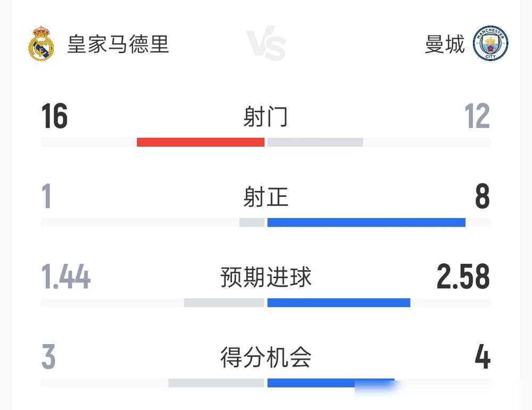Open the 曼城 team name link
The width and height of the screenshot is (532, 410).
coord(444,44)
